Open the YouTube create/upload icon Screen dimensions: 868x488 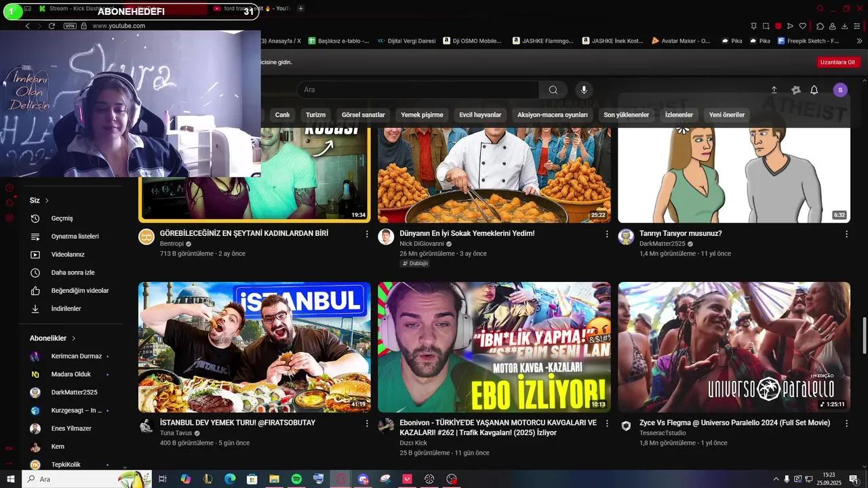click(774, 90)
